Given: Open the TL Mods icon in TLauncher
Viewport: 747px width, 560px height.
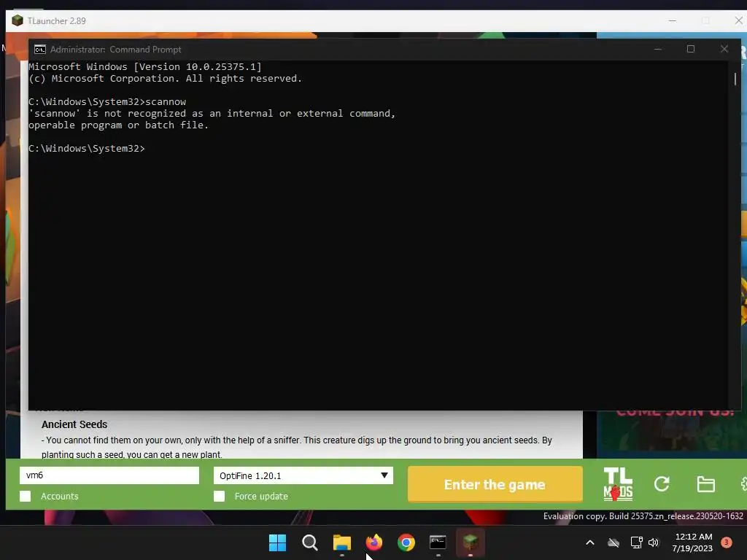Looking at the screenshot, I should click(618, 484).
